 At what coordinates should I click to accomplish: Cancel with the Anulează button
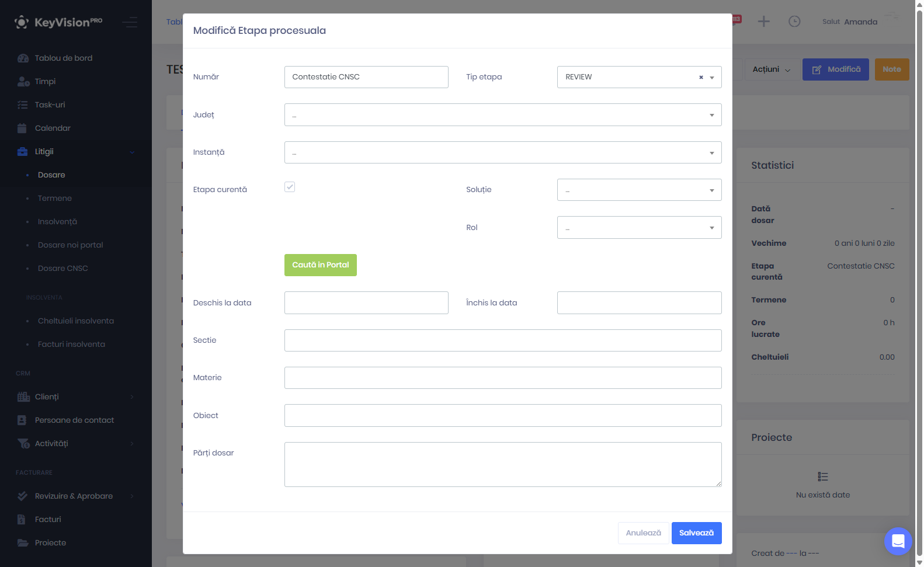point(643,533)
